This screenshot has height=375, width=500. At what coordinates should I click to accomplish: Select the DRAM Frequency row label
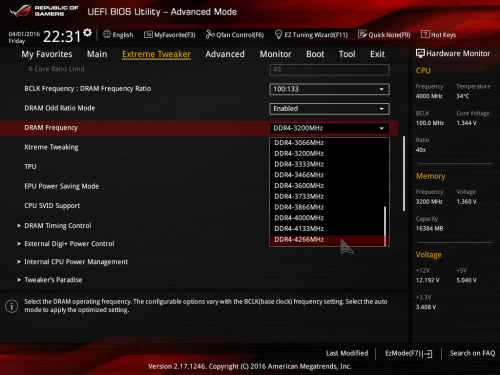[51, 128]
